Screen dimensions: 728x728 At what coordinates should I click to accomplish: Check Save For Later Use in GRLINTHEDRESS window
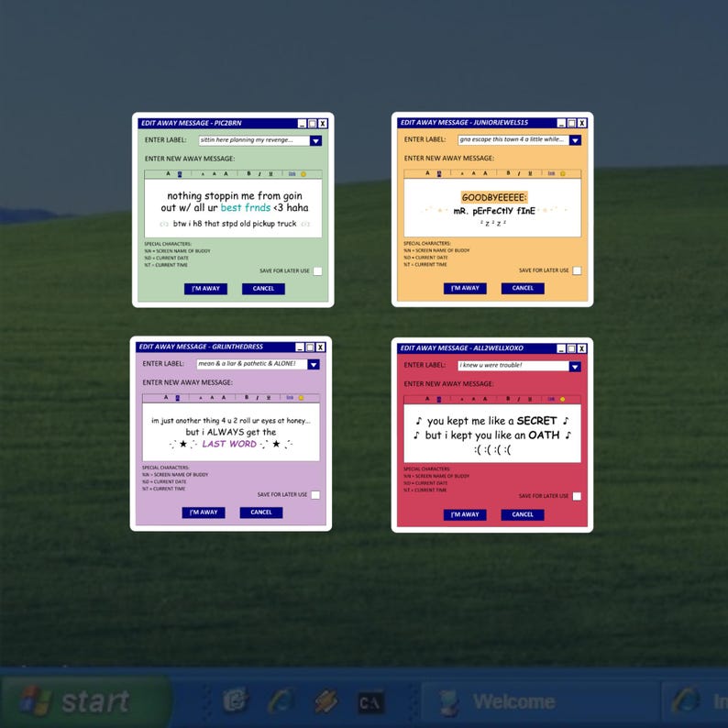click(x=315, y=495)
